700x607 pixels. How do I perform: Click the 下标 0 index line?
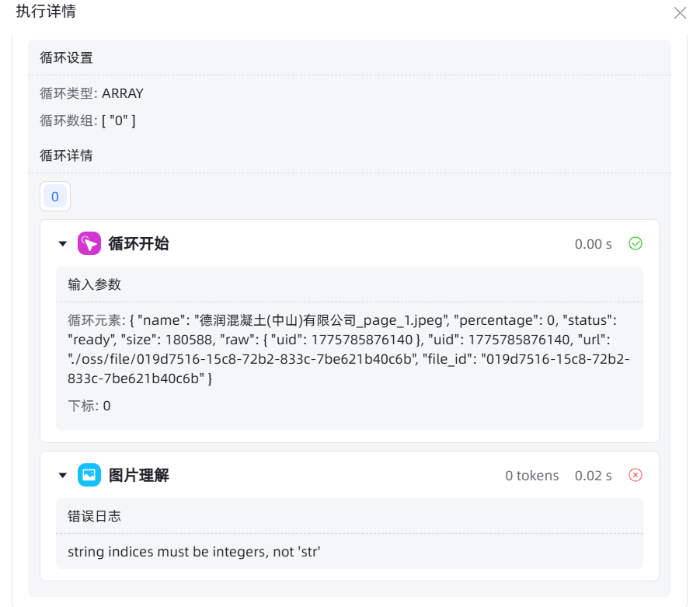coord(89,406)
